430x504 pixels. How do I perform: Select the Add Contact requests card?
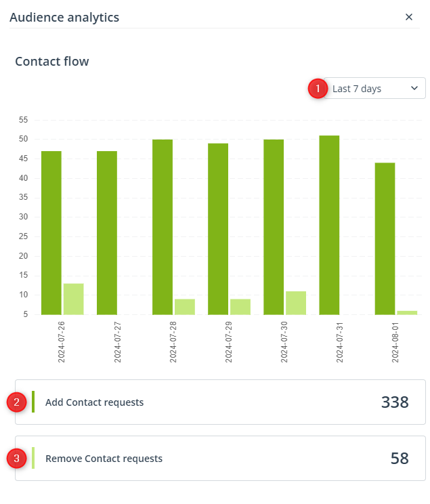(x=220, y=402)
